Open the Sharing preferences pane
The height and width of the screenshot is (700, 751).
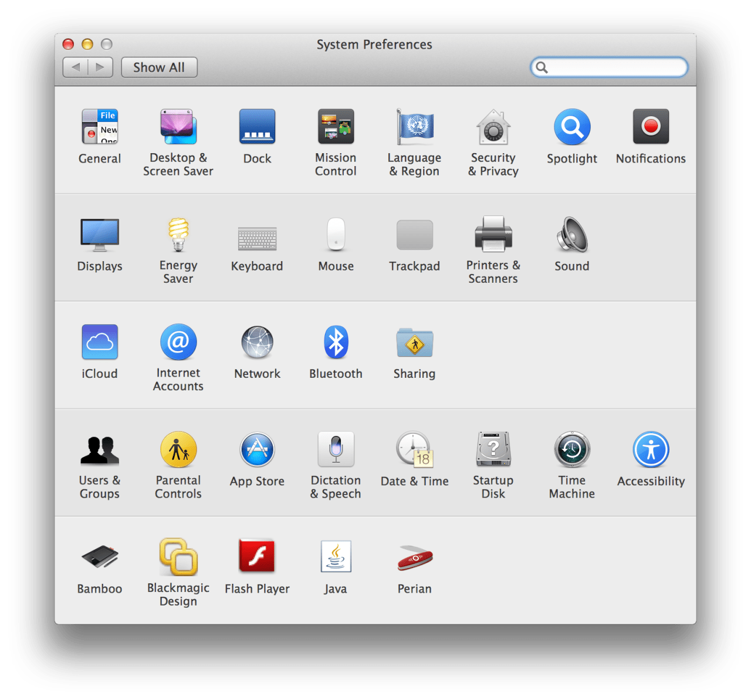[414, 342]
